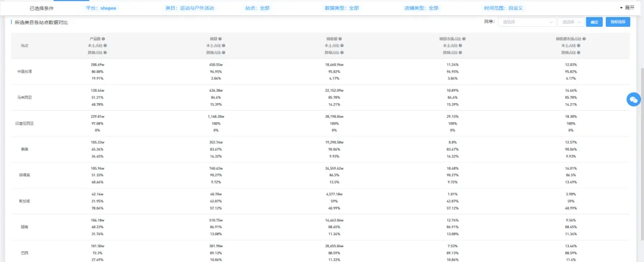Select the 泰国 site row label
This screenshot has height=262, width=644.
24,149
